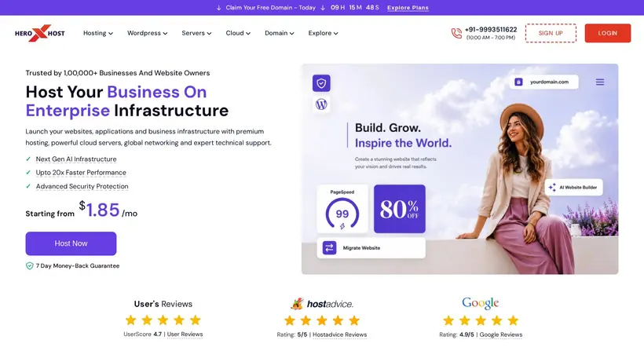
Task: Open the Domain dropdown
Action: [x=280, y=33]
